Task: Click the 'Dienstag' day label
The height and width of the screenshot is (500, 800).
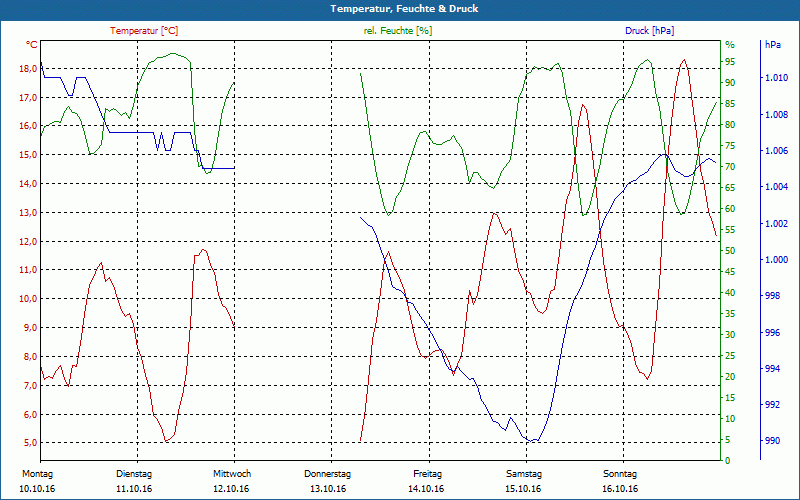Action: coord(134,474)
